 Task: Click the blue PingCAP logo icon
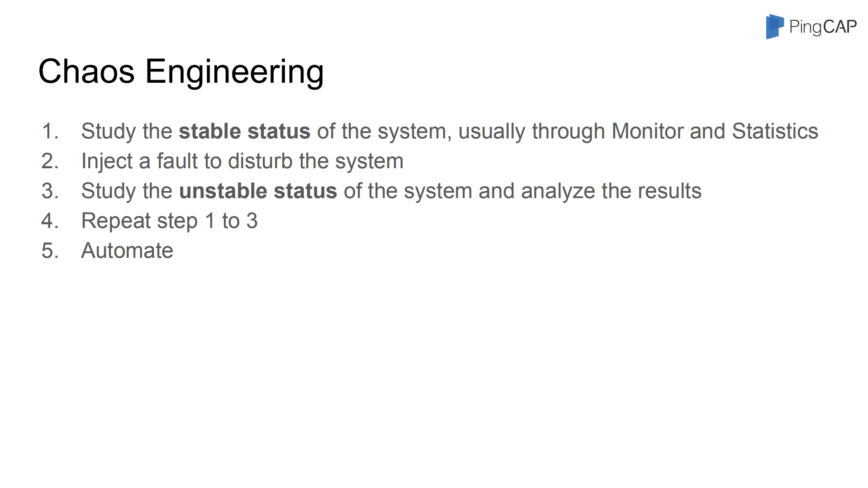[774, 26]
